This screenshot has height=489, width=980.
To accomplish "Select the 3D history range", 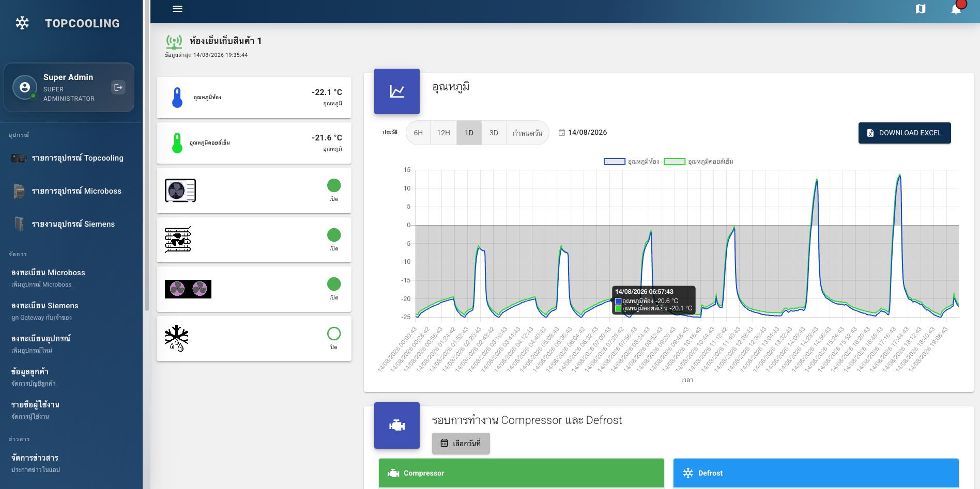I will 494,133.
